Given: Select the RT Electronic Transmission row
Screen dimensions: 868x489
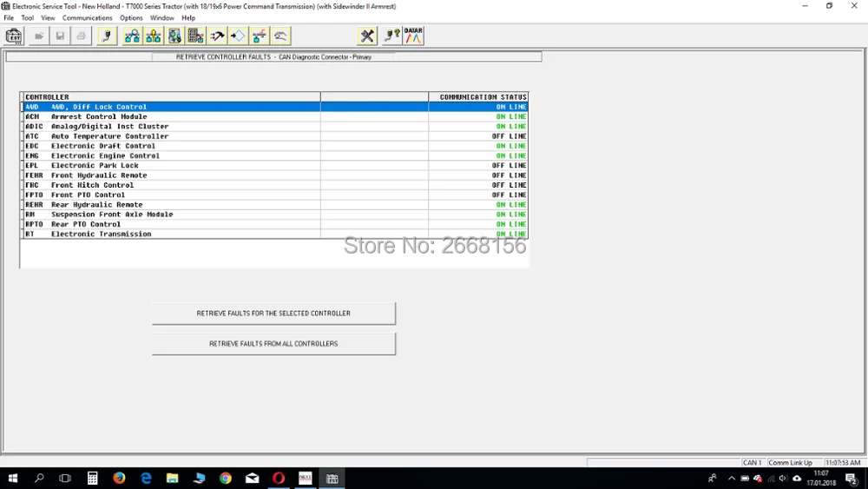Looking at the screenshot, I should click(274, 235).
